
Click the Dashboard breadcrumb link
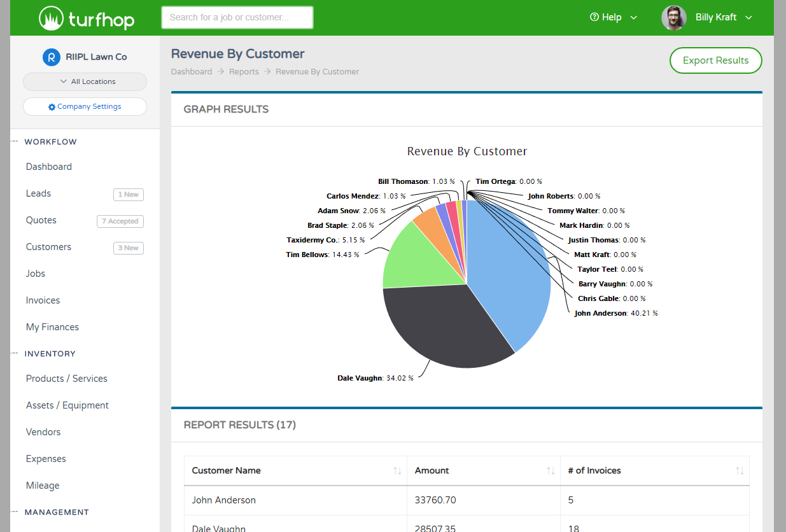(191, 72)
